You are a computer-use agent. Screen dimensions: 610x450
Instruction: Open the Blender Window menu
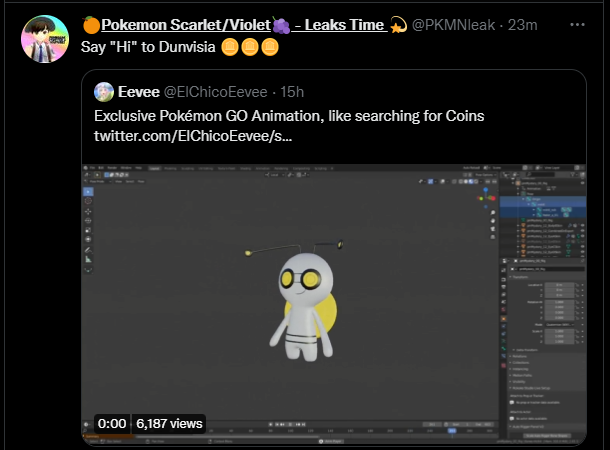(x=126, y=168)
